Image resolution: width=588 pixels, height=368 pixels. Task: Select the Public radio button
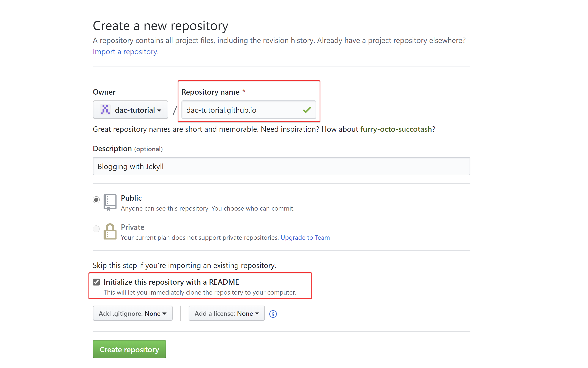pyautogui.click(x=96, y=200)
